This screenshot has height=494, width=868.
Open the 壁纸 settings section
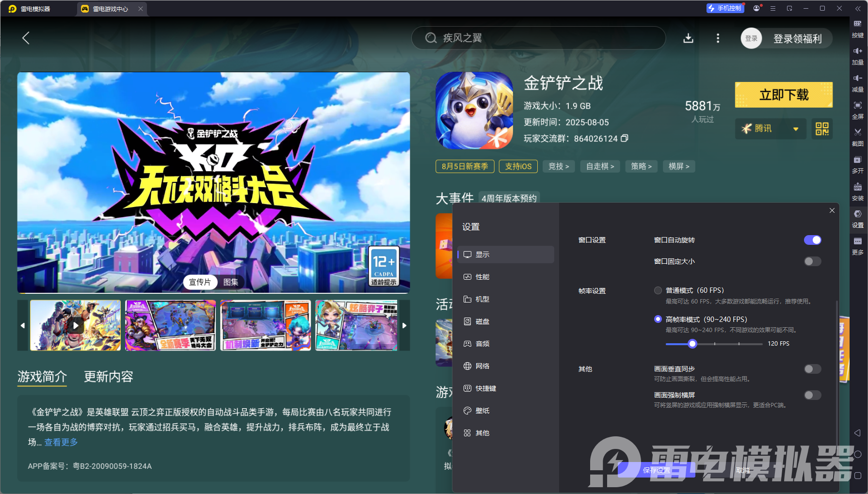(x=506, y=411)
